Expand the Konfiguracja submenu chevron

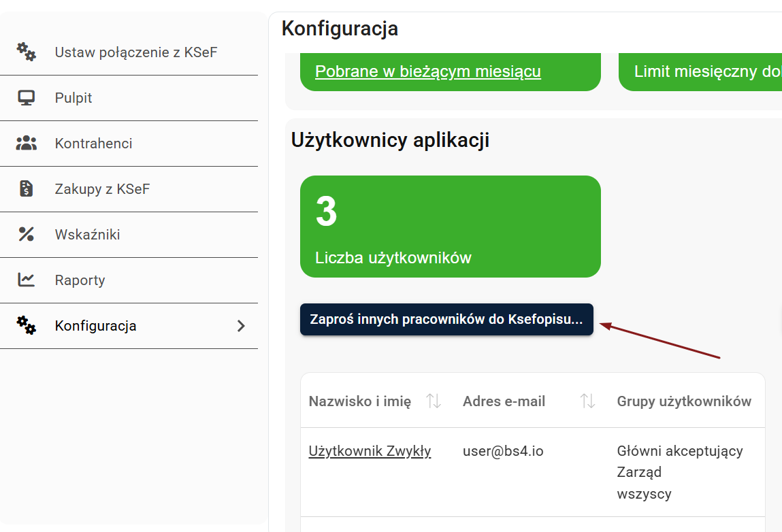point(240,326)
